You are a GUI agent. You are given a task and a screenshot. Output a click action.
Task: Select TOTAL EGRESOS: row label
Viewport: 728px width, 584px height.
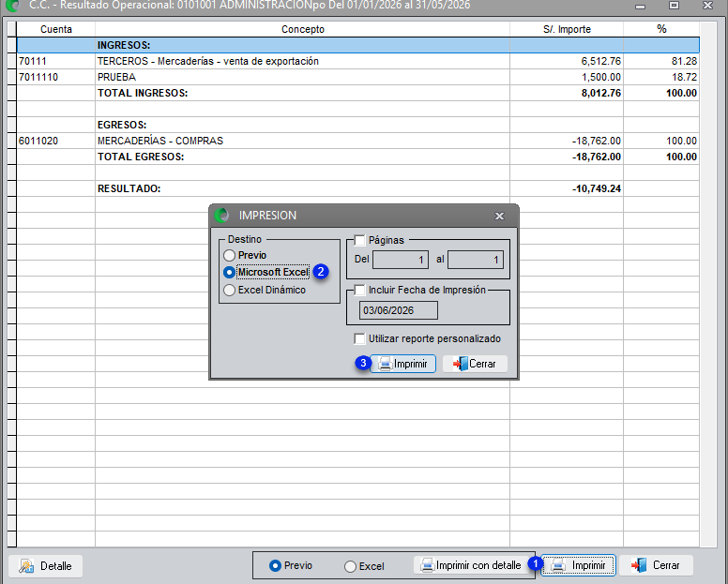(141, 157)
